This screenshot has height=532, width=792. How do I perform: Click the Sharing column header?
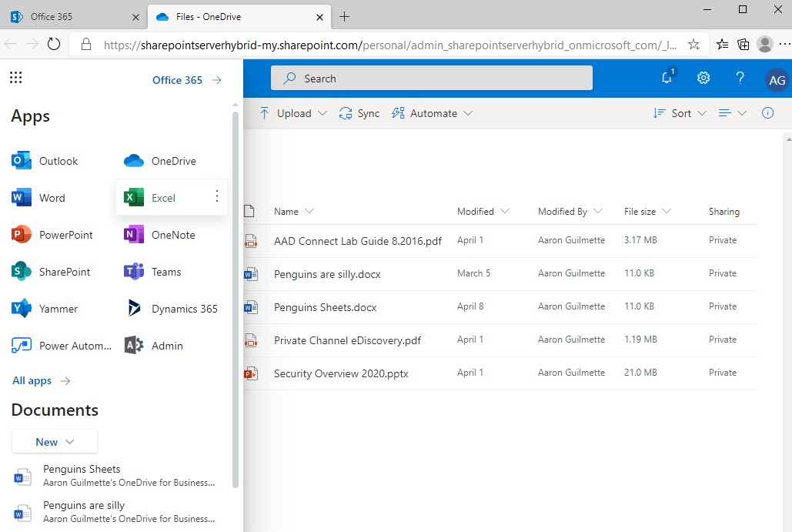723,211
